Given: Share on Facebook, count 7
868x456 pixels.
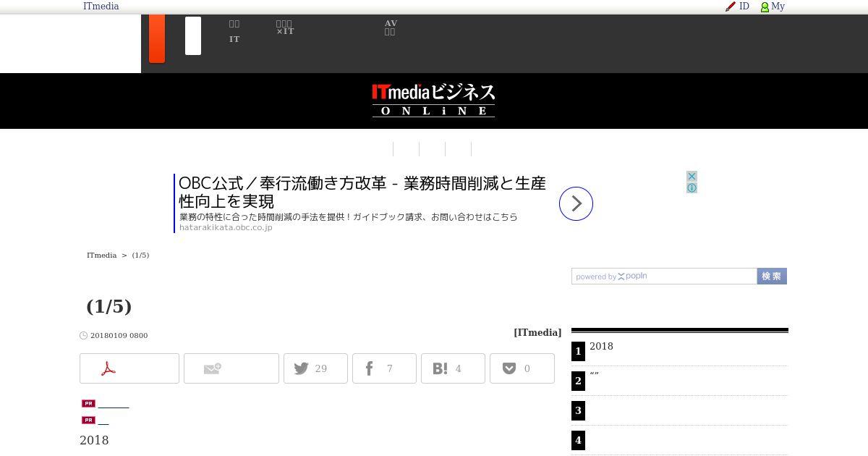Looking at the screenshot, I should (x=384, y=368).
